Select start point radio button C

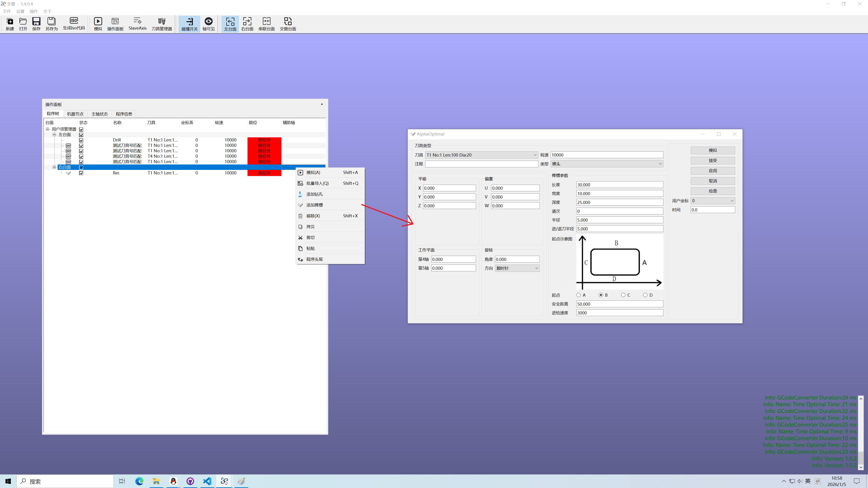[x=623, y=295]
